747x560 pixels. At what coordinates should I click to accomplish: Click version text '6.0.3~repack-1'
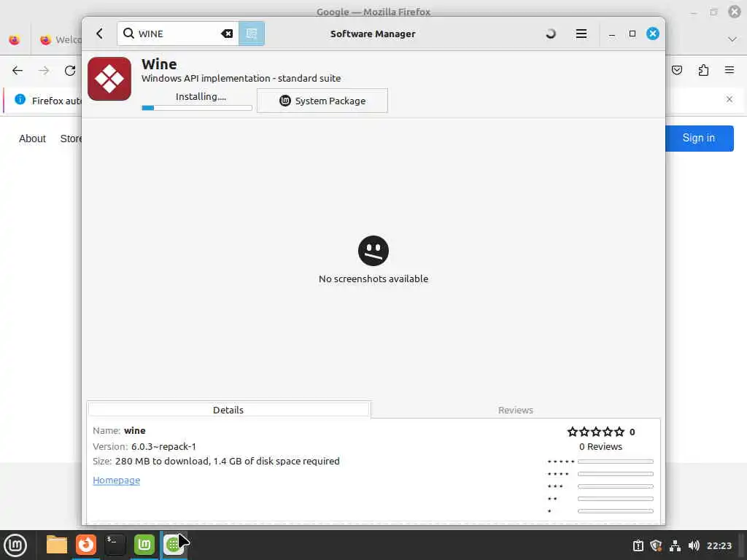pos(163,447)
